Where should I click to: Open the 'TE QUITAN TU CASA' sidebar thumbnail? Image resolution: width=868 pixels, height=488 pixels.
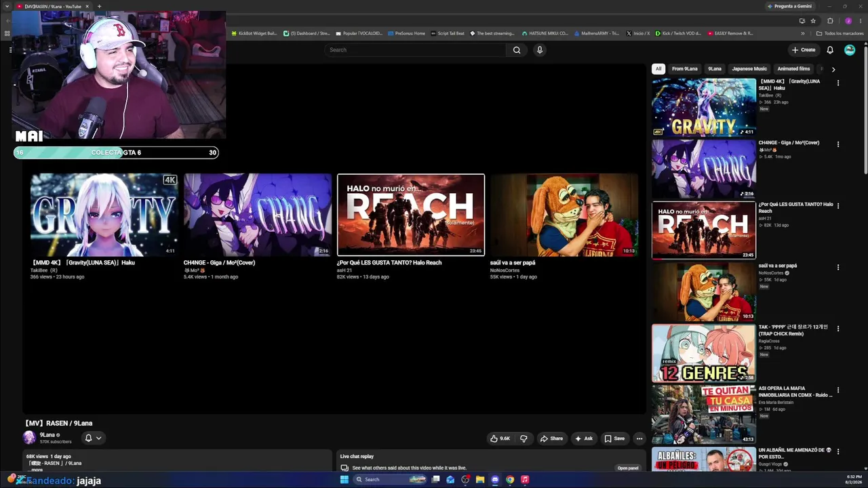[704, 415]
